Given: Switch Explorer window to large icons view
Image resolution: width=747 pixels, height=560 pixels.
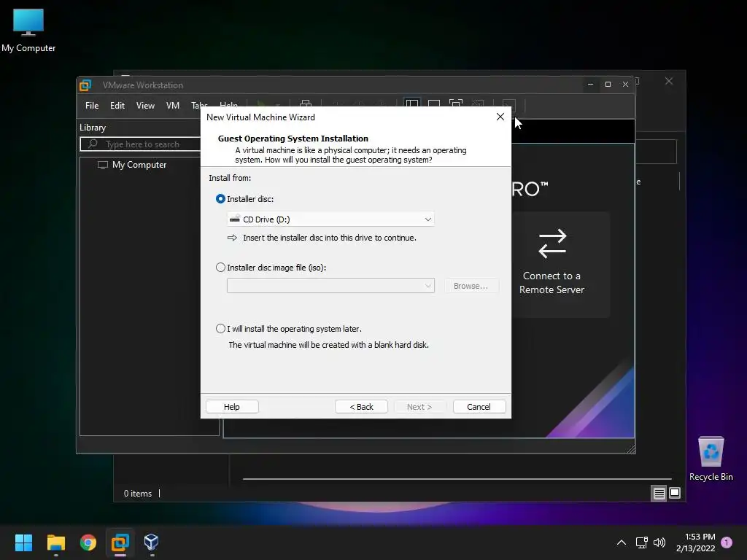Looking at the screenshot, I should 675,494.
